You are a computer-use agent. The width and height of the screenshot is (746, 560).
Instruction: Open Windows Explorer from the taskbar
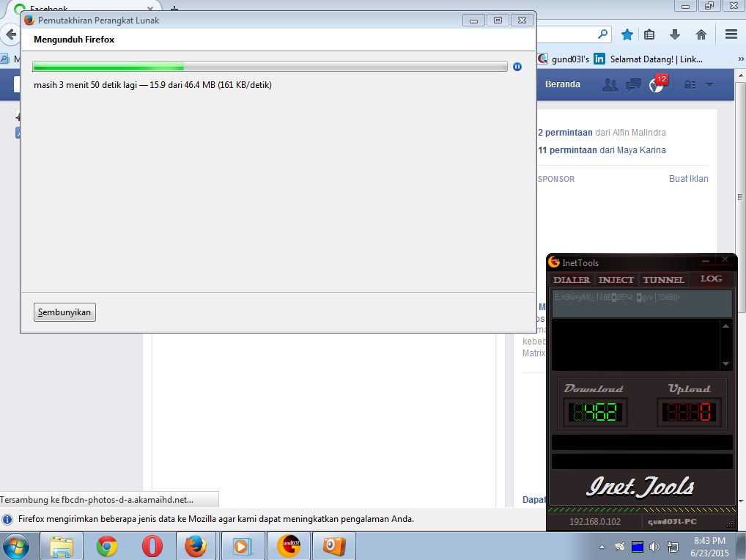[x=62, y=546]
